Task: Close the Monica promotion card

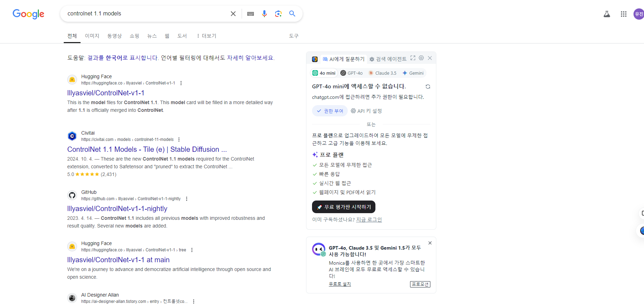Action: (430, 243)
